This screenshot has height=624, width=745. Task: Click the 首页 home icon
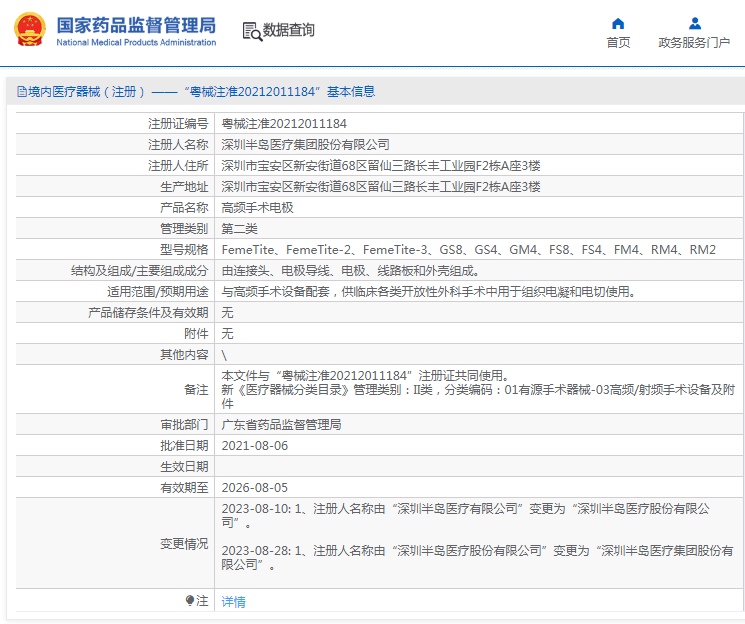[x=618, y=23]
